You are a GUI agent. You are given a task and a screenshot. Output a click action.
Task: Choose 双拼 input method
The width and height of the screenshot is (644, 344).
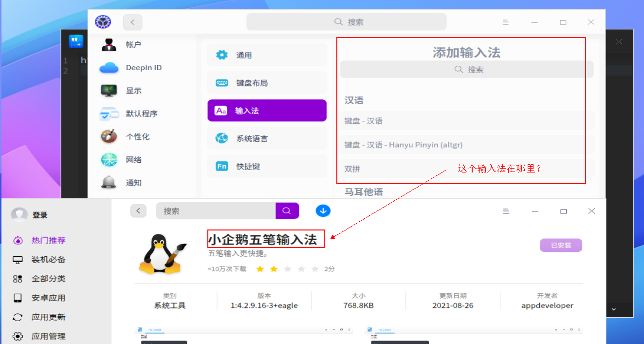[466, 169]
